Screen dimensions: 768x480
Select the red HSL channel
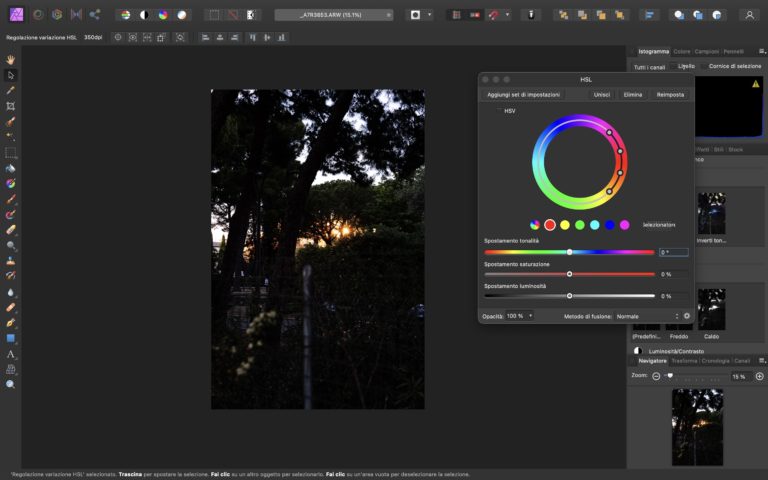click(x=550, y=225)
